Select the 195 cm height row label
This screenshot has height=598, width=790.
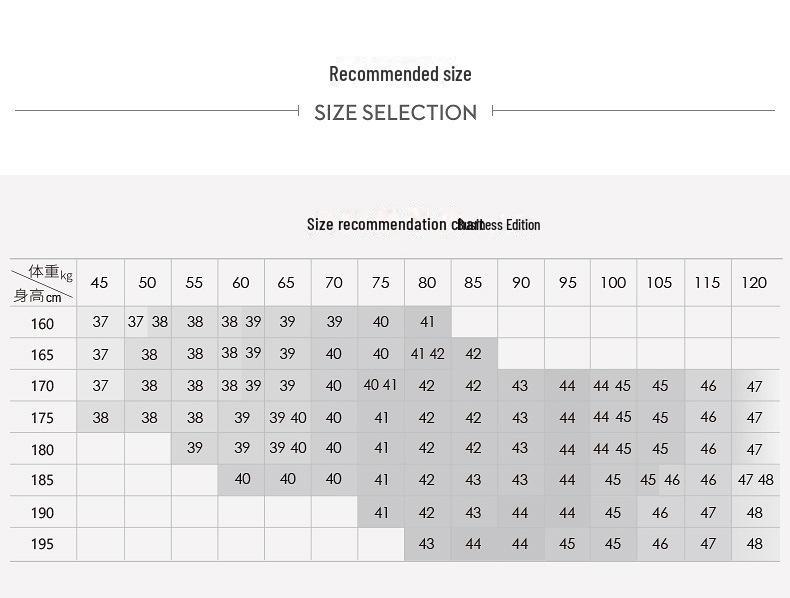tap(42, 544)
